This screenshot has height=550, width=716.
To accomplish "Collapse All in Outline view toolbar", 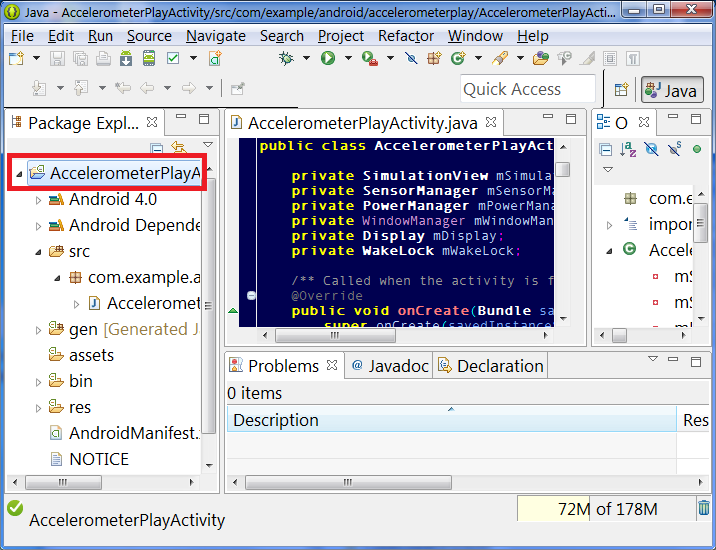I will coord(605,149).
